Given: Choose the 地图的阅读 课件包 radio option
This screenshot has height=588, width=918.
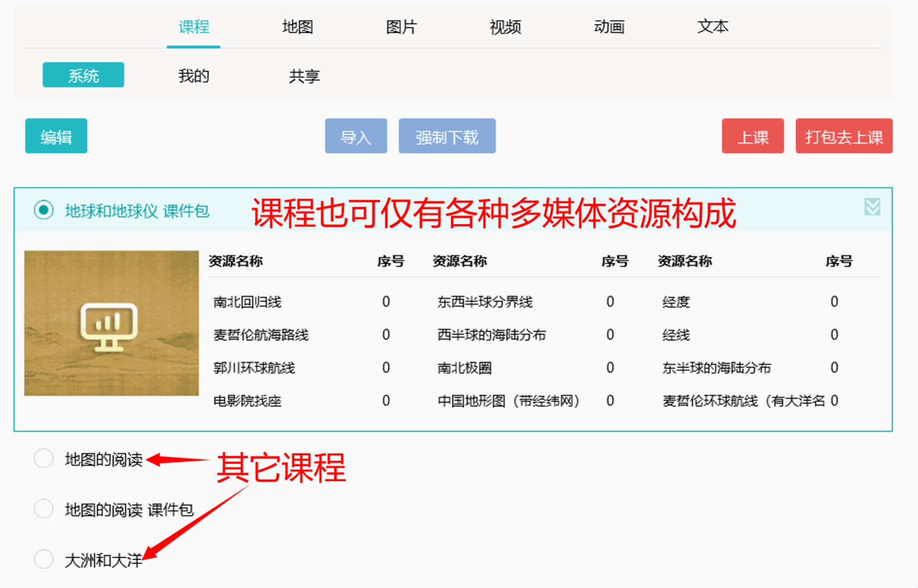Looking at the screenshot, I should [x=43, y=509].
